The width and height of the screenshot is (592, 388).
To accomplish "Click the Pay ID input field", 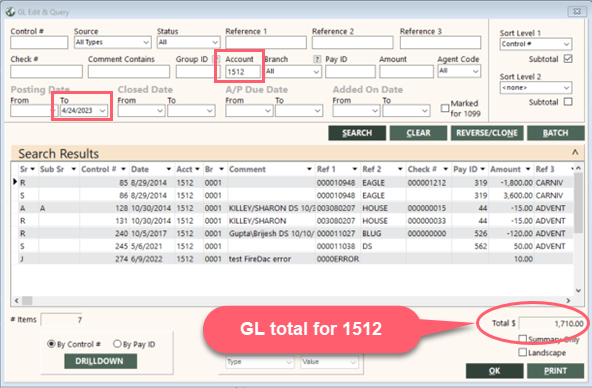I will [x=350, y=72].
